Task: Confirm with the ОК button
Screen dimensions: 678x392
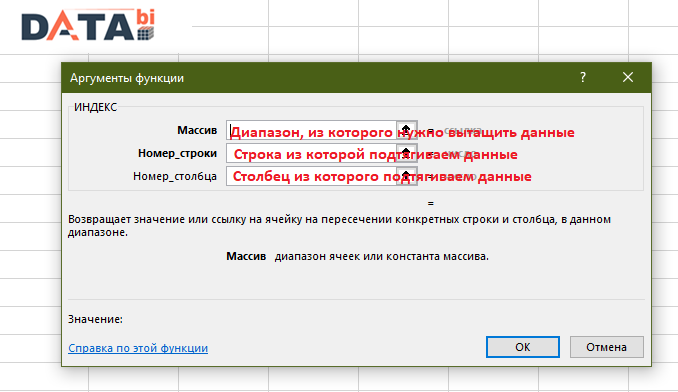Action: pyautogui.click(x=523, y=347)
